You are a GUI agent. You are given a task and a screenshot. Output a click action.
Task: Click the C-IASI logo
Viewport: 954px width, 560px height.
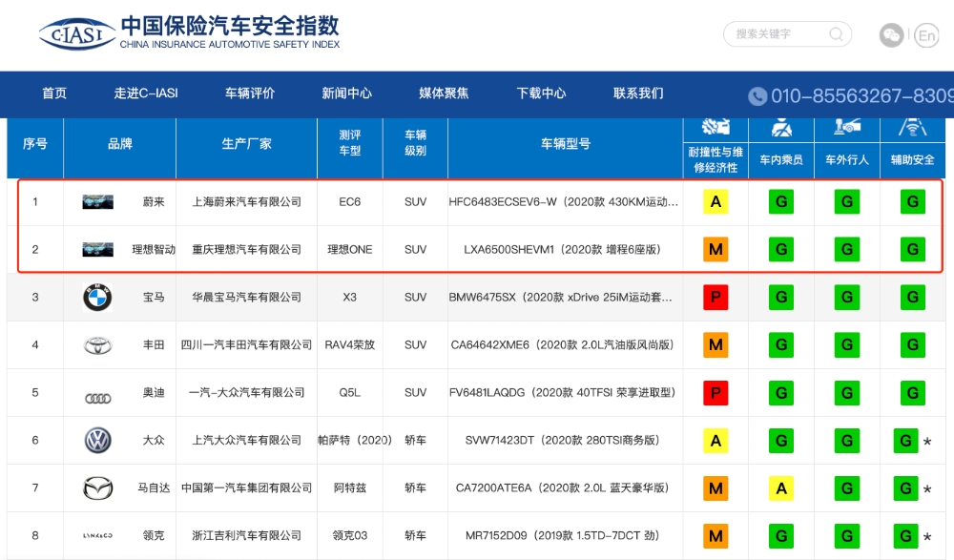click(77, 33)
